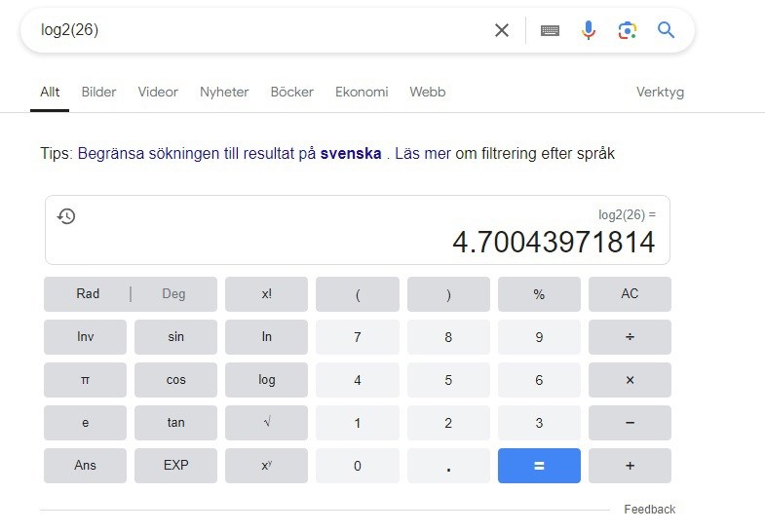765x532 pixels.
Task: Click into the log2(26) search field
Action: (x=253, y=30)
